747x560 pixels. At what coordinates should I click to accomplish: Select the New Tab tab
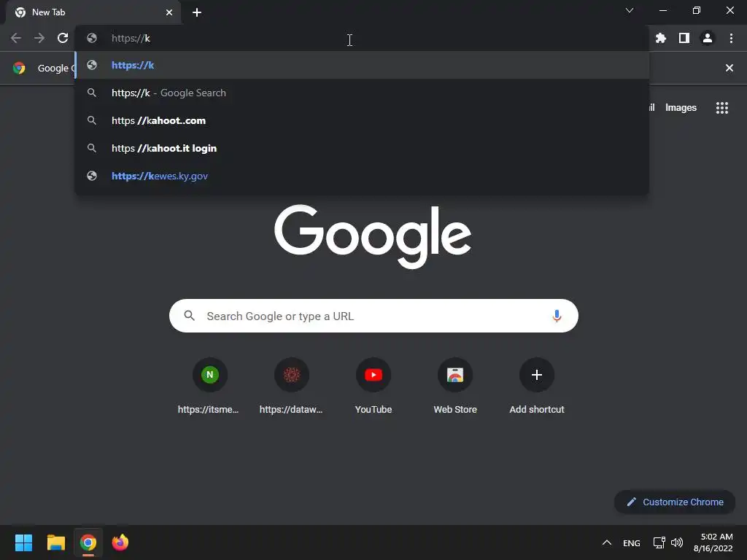click(93, 12)
